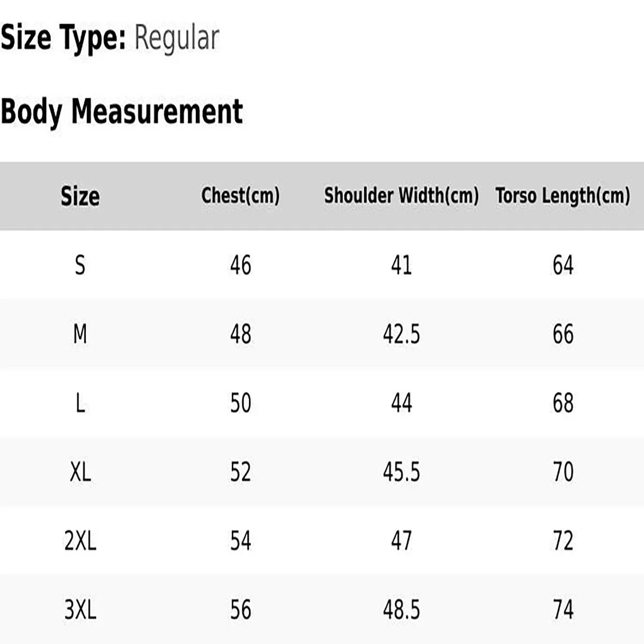Click the Torso Length(cm) header
This screenshot has height=644, width=644.
click(563, 196)
